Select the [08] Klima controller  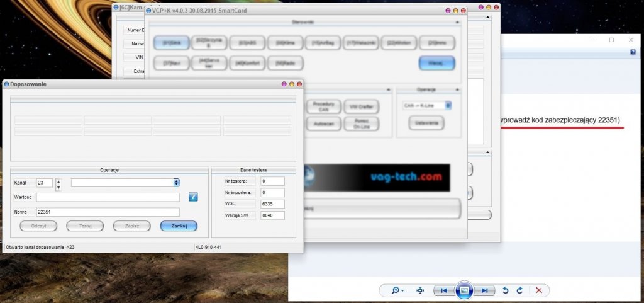tap(285, 43)
